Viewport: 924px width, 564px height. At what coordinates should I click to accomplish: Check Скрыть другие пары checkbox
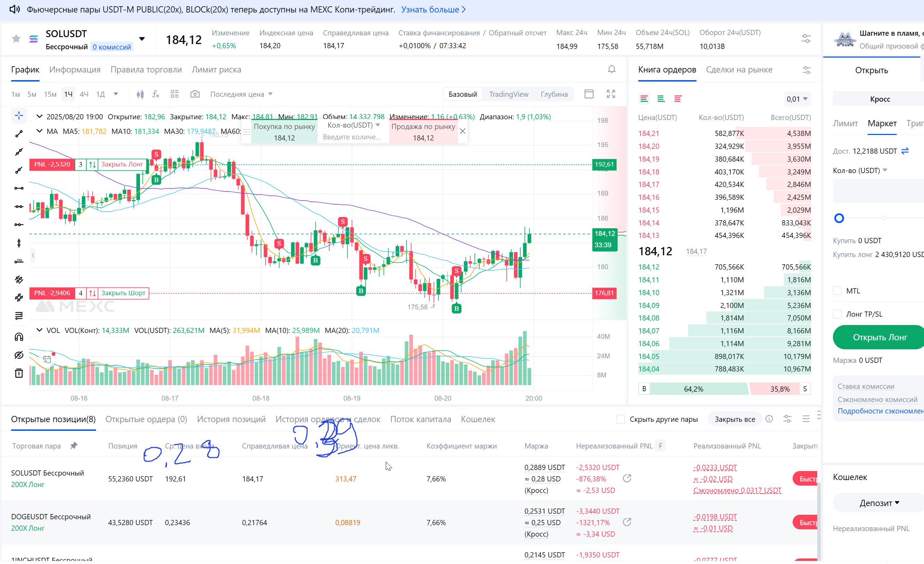coord(621,419)
